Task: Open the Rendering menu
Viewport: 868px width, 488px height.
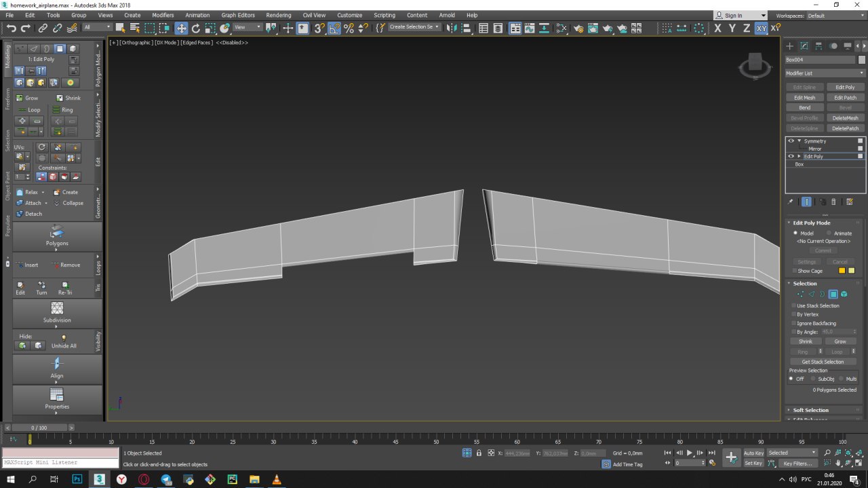Action: pos(279,15)
